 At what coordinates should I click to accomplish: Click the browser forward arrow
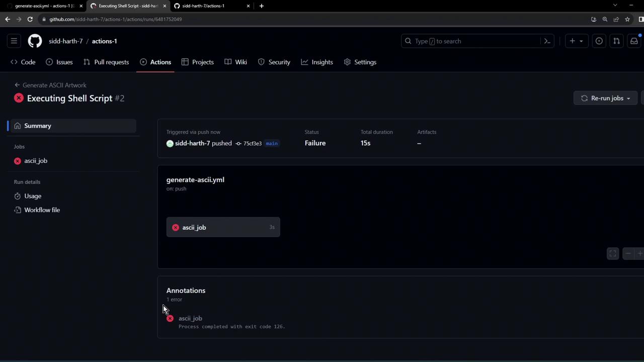(x=19, y=19)
